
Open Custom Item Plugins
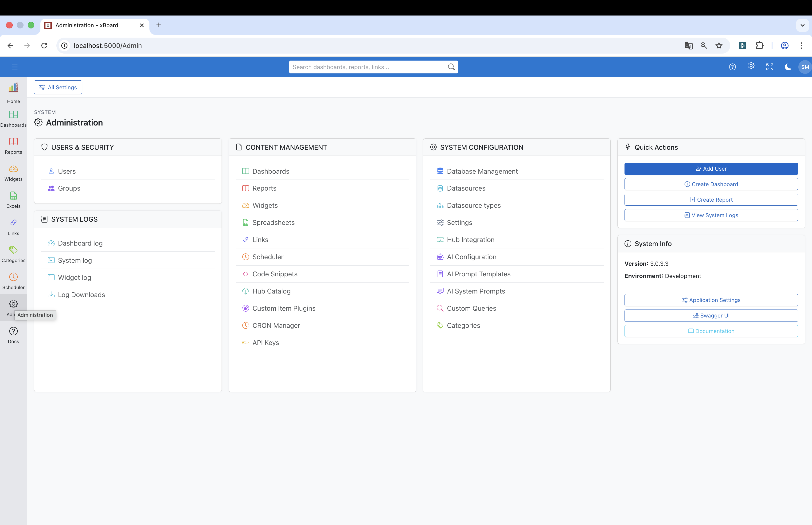(x=322, y=308)
